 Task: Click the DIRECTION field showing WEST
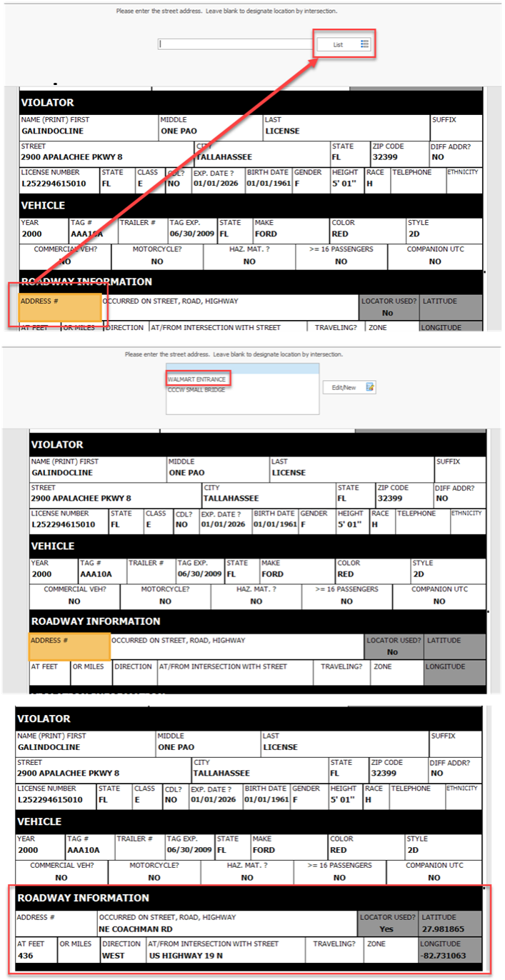(122, 949)
